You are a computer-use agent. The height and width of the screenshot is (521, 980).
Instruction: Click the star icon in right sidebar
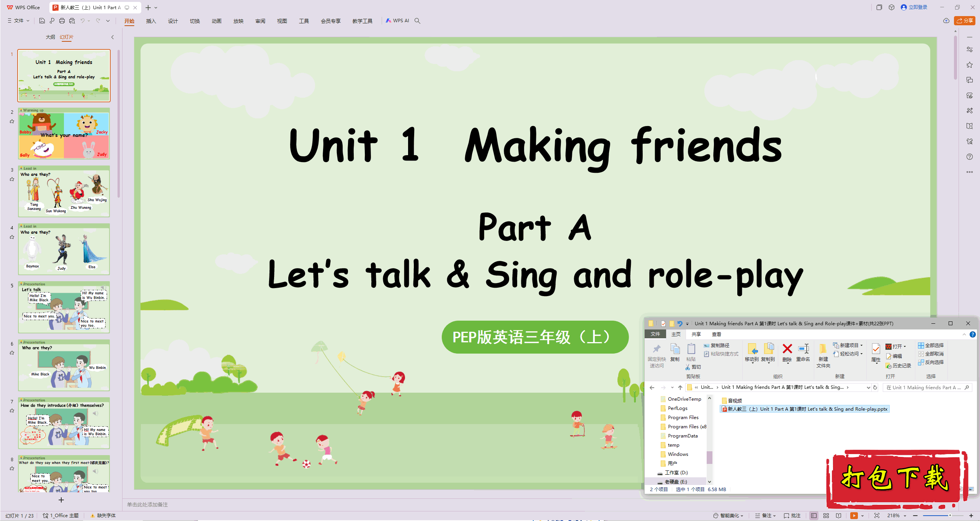(x=970, y=65)
